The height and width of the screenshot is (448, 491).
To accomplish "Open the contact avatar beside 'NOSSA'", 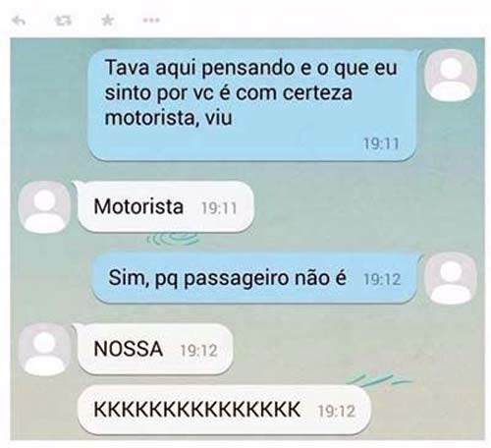I will (44, 350).
